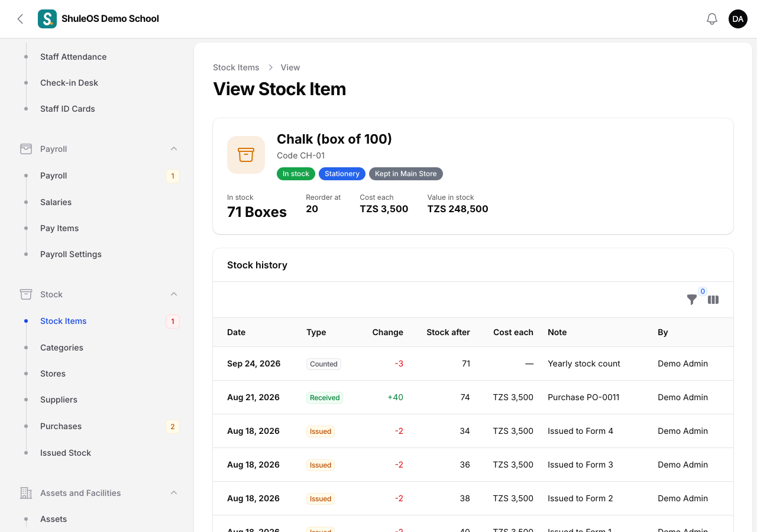Viewport: 757px width, 532px height.
Task: Click the orange chalk item box icon
Action: coord(246,155)
